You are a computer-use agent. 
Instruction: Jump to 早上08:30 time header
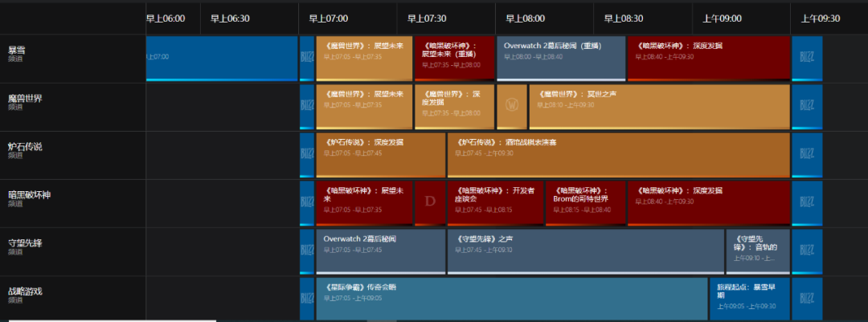pos(624,18)
